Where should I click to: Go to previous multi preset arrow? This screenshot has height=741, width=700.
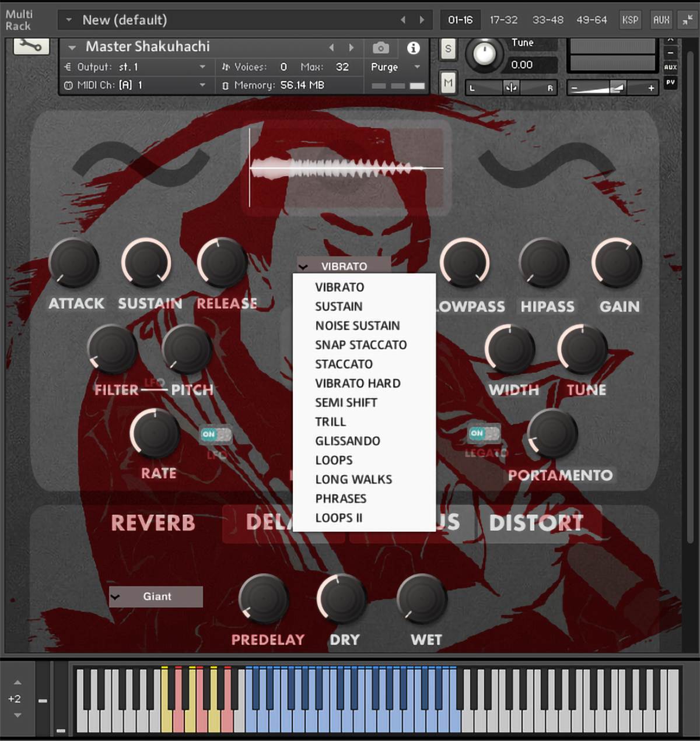click(403, 20)
